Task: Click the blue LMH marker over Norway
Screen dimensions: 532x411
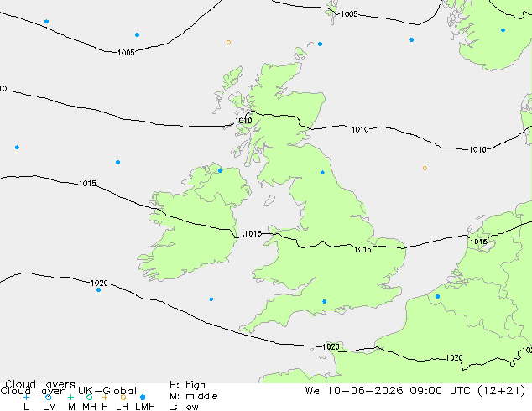Action: click(x=503, y=30)
